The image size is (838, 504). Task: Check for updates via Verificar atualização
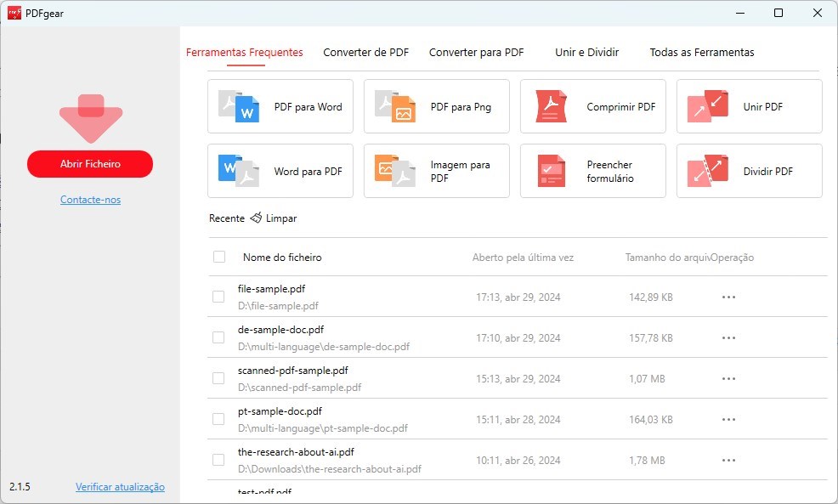click(x=121, y=487)
